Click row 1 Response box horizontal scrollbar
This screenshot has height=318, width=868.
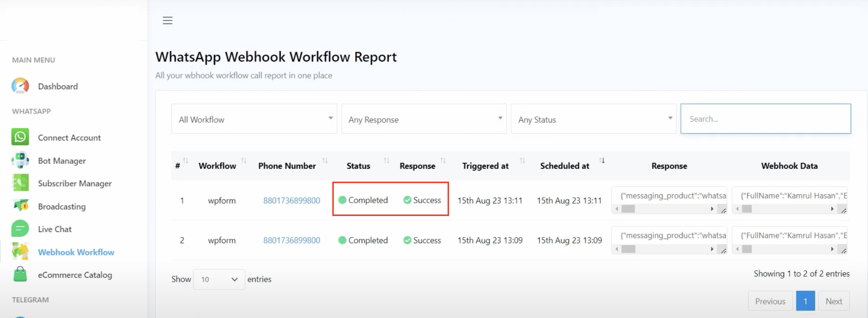664,209
